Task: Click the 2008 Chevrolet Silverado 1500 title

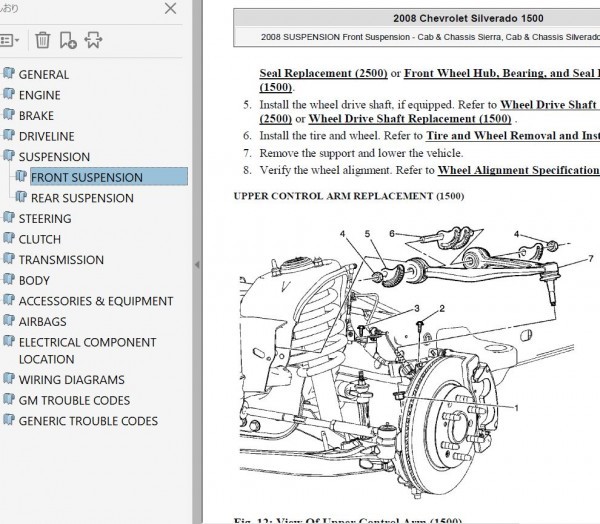Action: tap(468, 18)
